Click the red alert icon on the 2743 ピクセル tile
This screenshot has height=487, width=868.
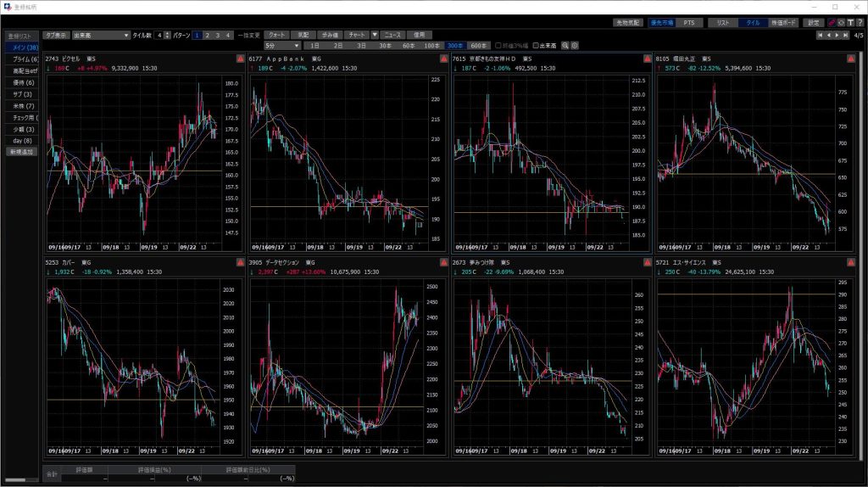coord(240,59)
